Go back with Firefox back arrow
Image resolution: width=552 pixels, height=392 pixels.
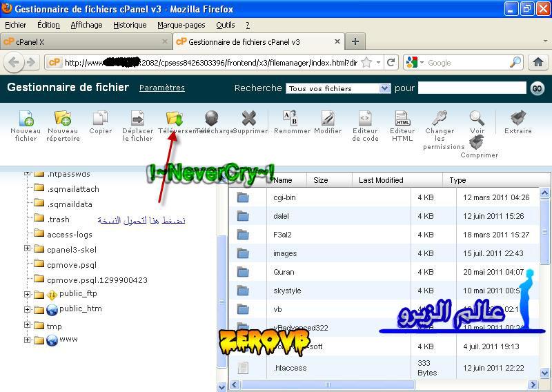tap(13, 62)
